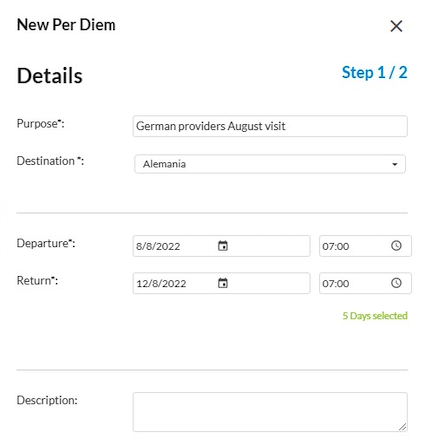Expand the Destination dropdown arrow
Screen dimensions: 424x442
(x=395, y=164)
